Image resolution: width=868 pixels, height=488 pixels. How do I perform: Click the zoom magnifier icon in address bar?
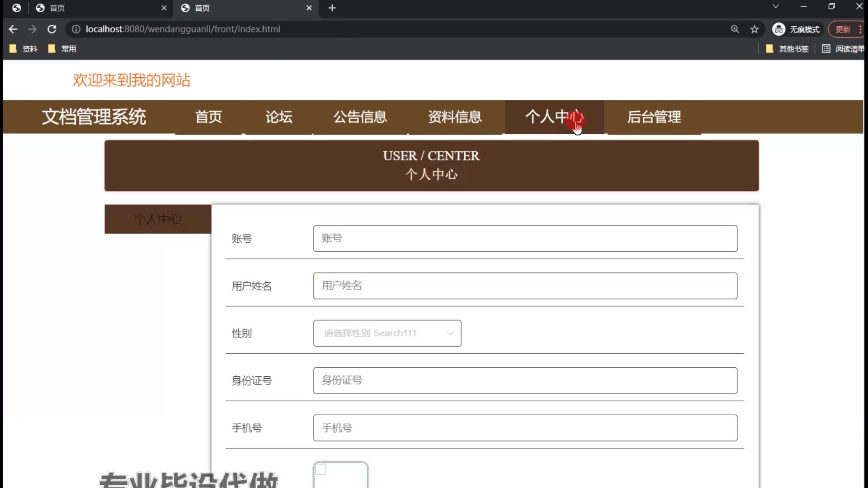pyautogui.click(x=735, y=29)
